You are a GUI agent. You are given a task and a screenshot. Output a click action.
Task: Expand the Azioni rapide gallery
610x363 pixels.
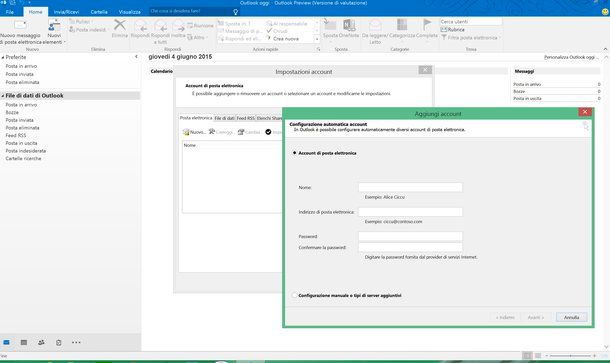pos(317,39)
